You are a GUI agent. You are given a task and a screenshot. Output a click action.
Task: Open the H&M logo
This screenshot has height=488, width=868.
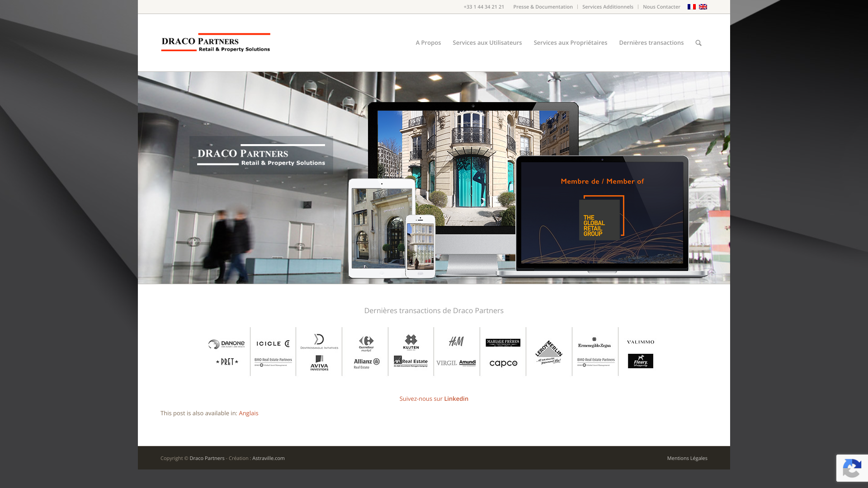pos(456,341)
